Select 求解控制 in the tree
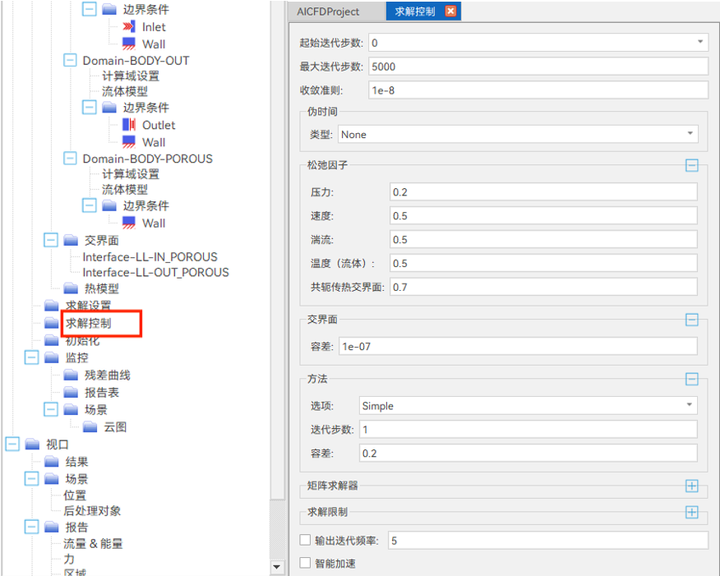The width and height of the screenshot is (720, 576). pyautogui.click(x=88, y=323)
